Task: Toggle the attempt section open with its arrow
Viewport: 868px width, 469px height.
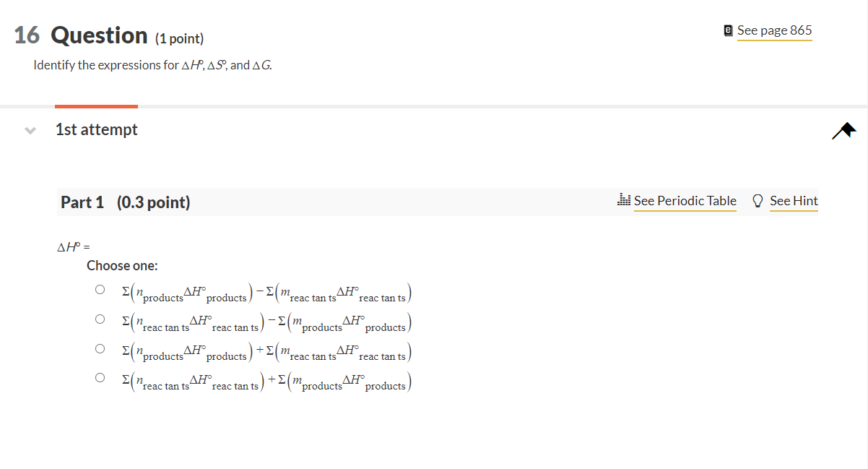Action: (x=29, y=130)
